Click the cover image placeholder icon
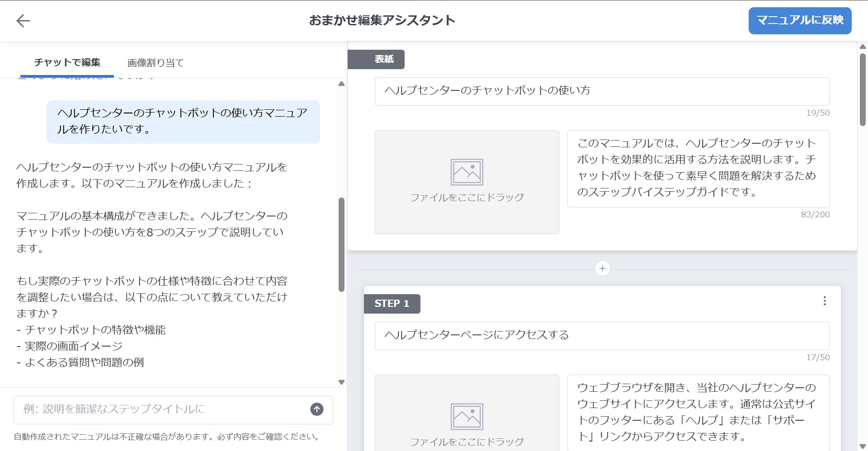Image resolution: width=868 pixels, height=451 pixels. 467,172
